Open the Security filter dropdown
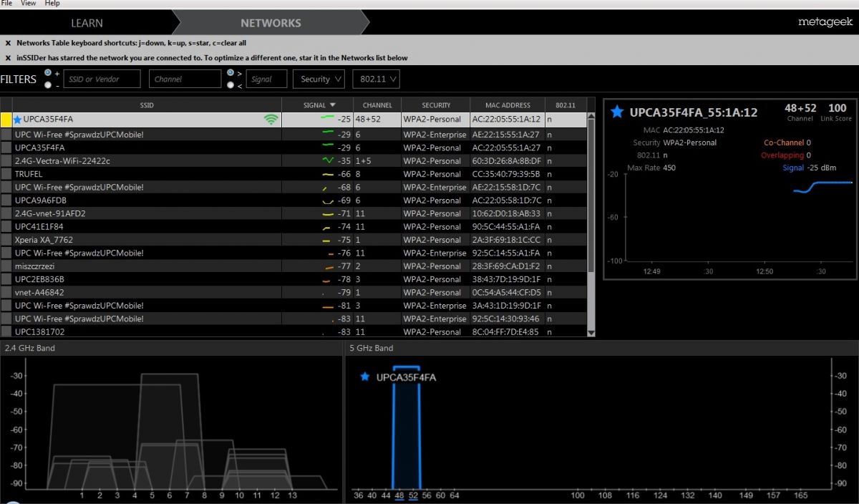Screen dimensions: 859x504 coord(319,79)
